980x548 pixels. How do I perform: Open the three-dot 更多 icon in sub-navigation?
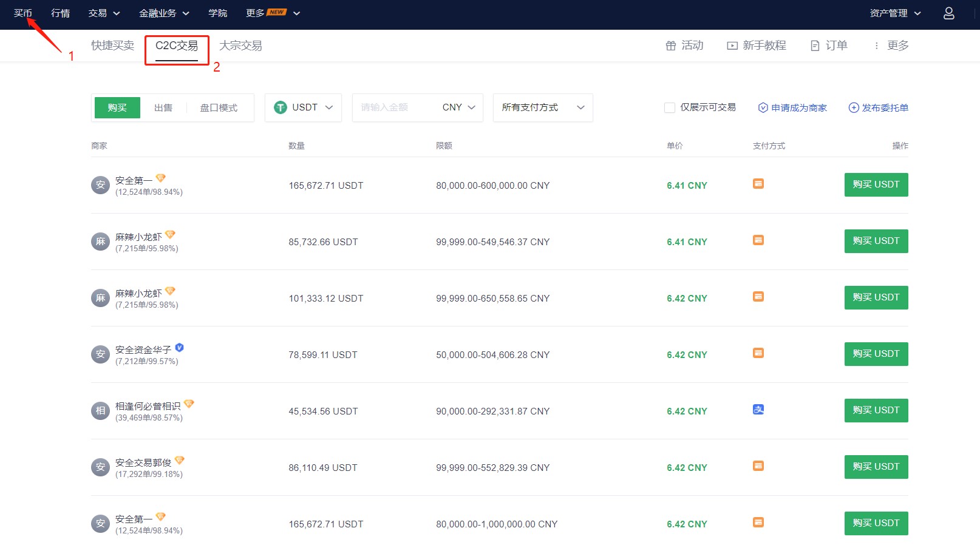point(876,46)
